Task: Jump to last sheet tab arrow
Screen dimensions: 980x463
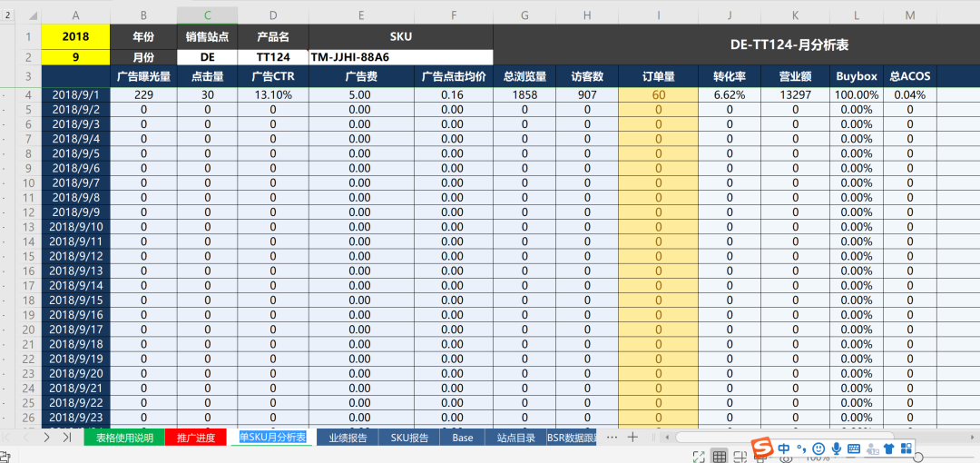Action: coord(67,438)
